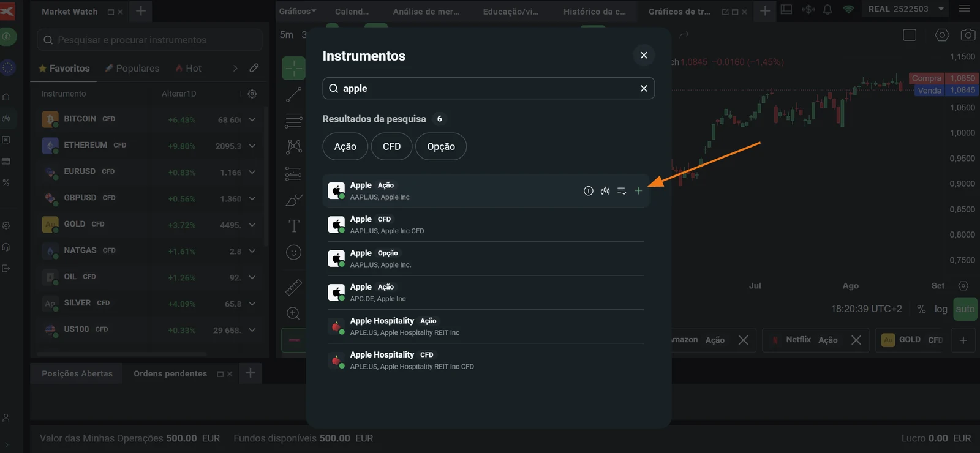The image size is (980, 453).
Task: Select the trend line drawing tool
Action: 294,94
